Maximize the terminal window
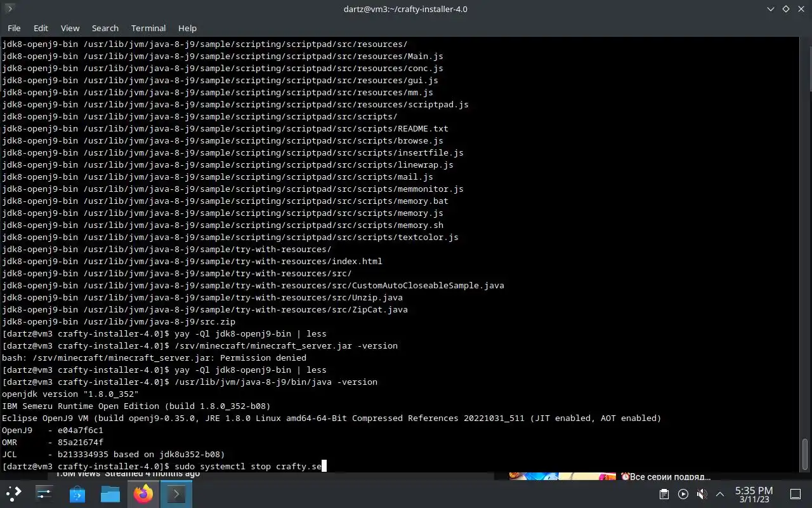812x508 pixels. (x=785, y=9)
